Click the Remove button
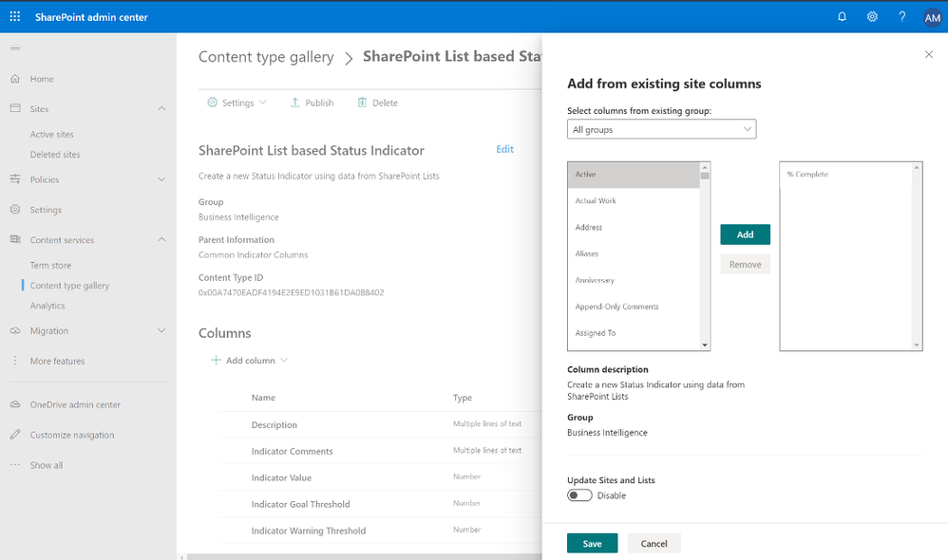Screen dimensions: 948x560 [745, 264]
